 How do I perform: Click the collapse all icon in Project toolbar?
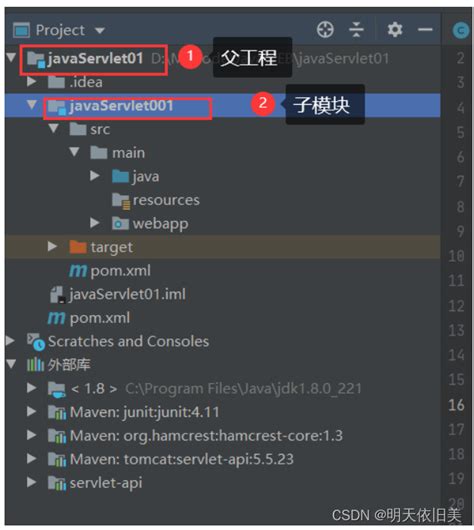point(356,29)
